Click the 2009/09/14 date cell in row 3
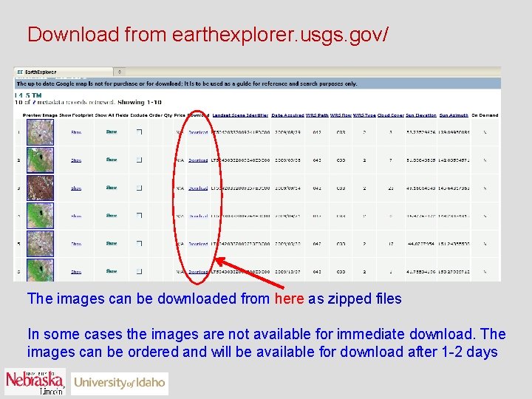Image resolution: width=532 pixels, height=399 pixels. (x=287, y=188)
